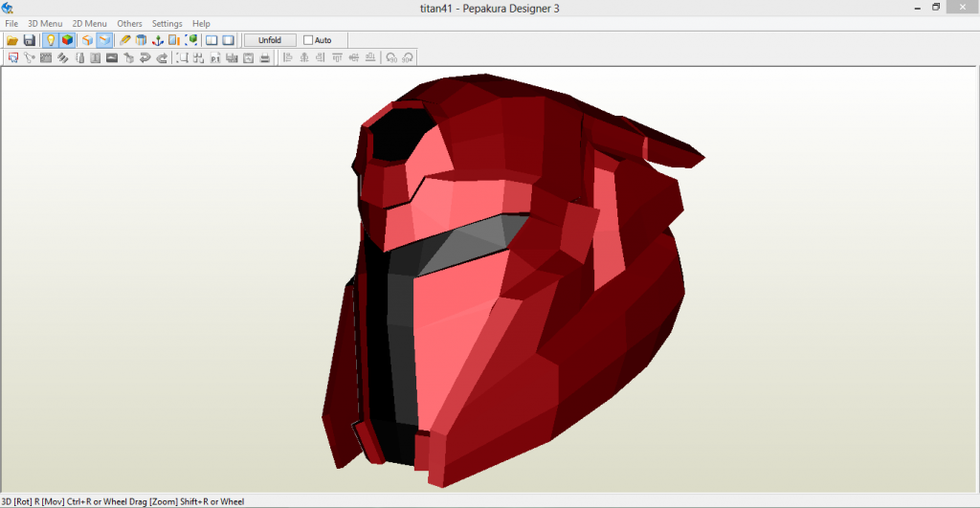
Task: Expand the 2D Menu dropdown
Action: [89, 23]
